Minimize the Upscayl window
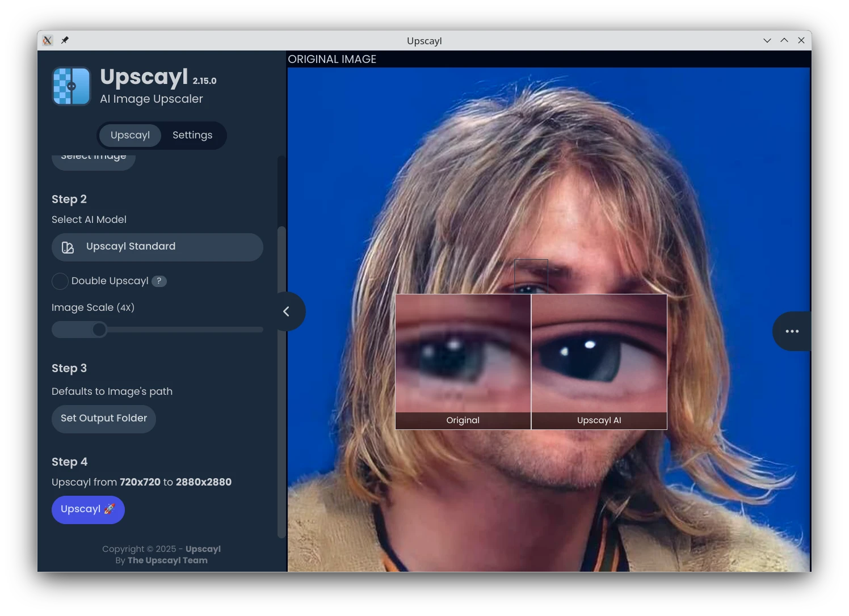 [x=767, y=40]
